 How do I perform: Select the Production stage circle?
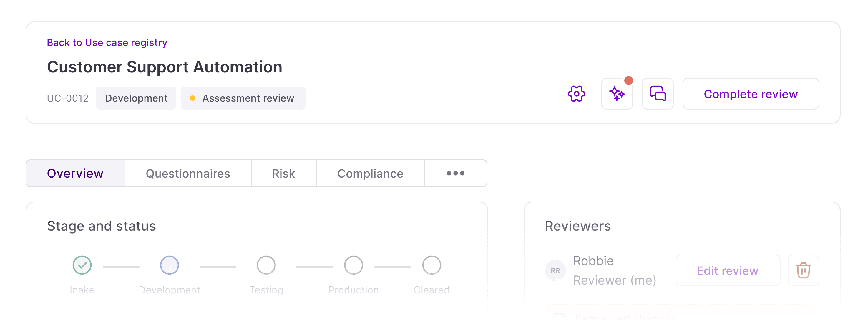[353, 265]
